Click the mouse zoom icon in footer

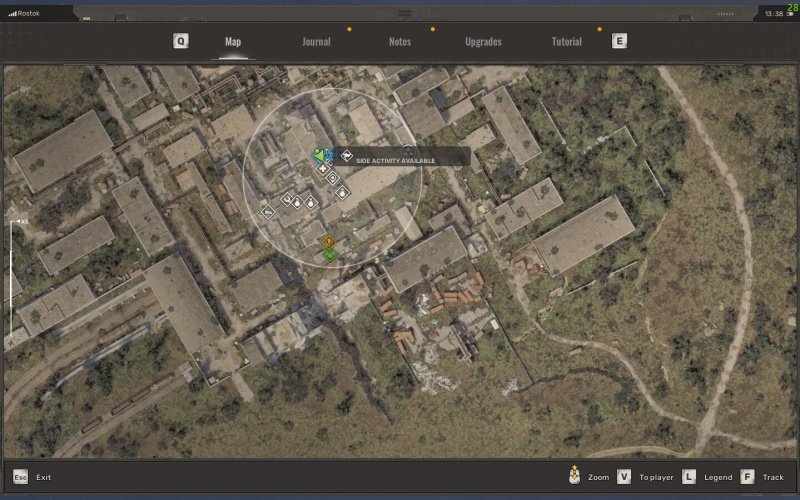pyautogui.click(x=574, y=477)
